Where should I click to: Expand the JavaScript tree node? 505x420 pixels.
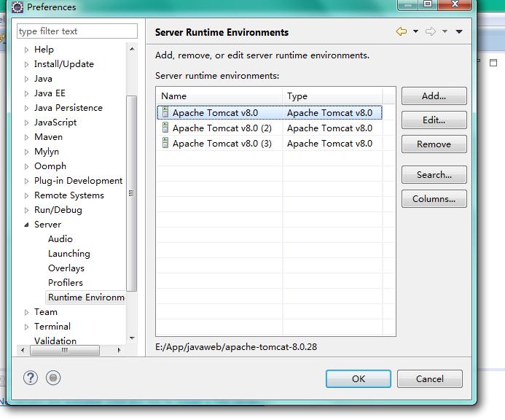click(26, 122)
